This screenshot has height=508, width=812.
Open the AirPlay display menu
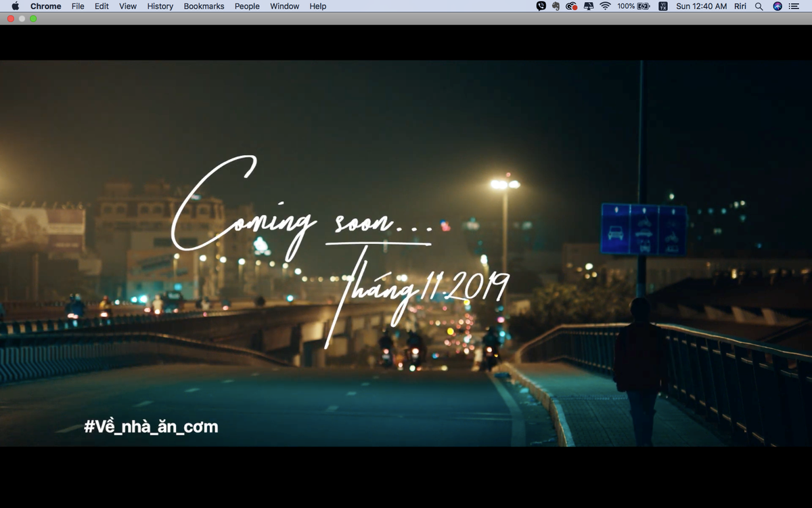588,6
